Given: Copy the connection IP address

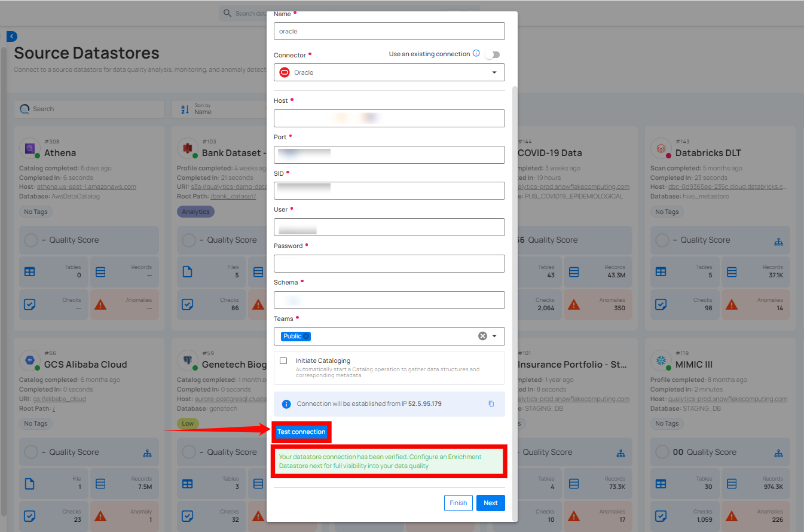Looking at the screenshot, I should click(x=491, y=403).
